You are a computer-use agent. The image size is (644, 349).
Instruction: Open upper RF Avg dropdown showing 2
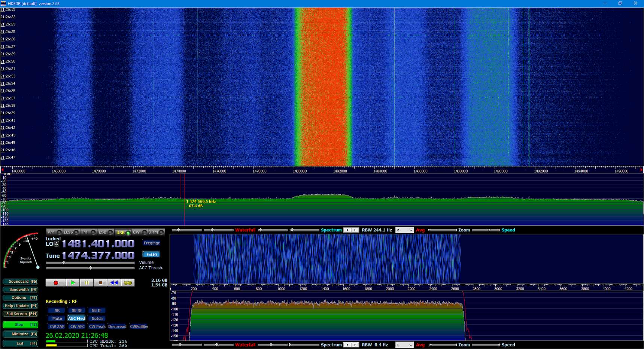[404, 230]
